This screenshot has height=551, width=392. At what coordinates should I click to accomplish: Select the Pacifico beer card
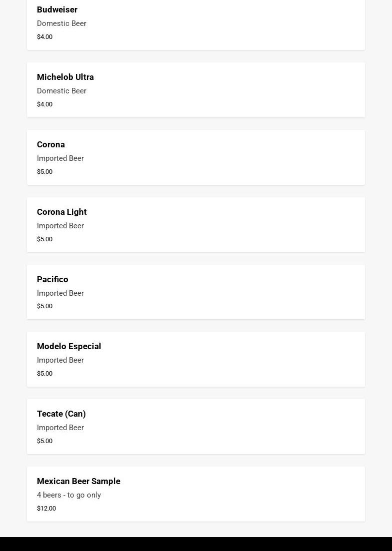(196, 292)
